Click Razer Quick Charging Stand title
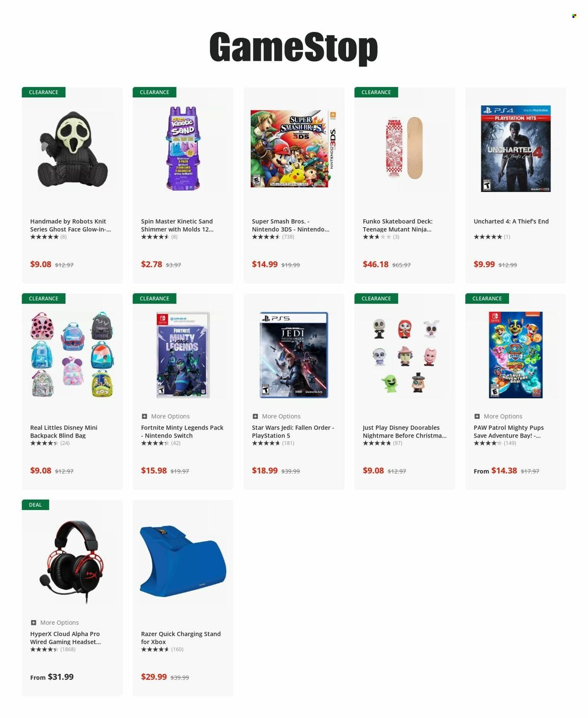This screenshot has width=588, height=718. coord(181,638)
